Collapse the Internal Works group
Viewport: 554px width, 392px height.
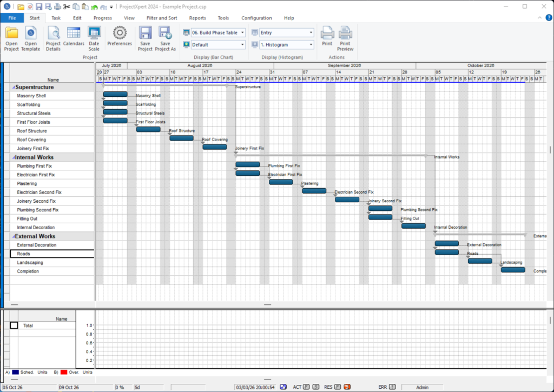14,157
